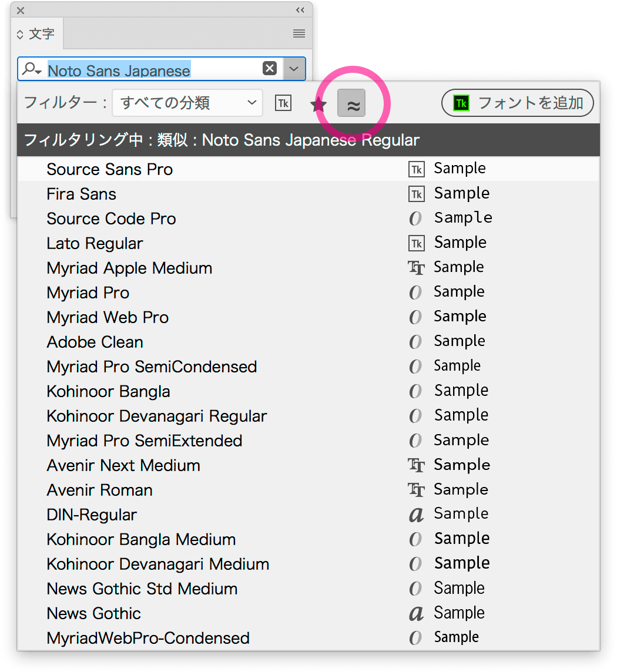Click Typekit icon for Source Sans Pro
617x672 pixels.
[x=417, y=169]
